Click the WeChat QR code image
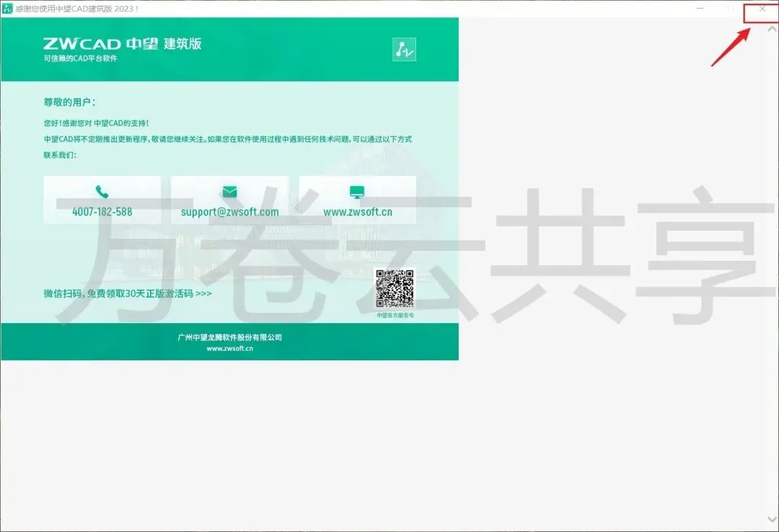 point(395,288)
